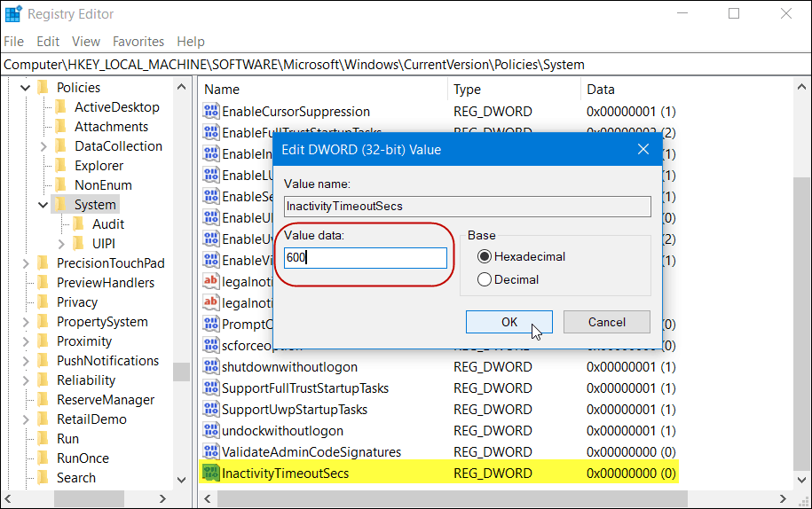Collapse the System key
Screen dimensions: 812x509
(x=43, y=206)
